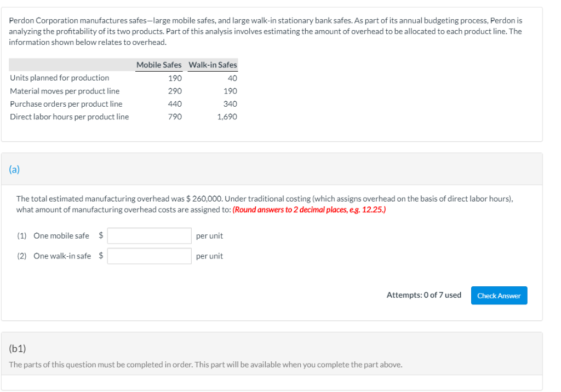This screenshot has height=392, width=561.
Task: Click the 290 material moves value
Action: [175, 91]
